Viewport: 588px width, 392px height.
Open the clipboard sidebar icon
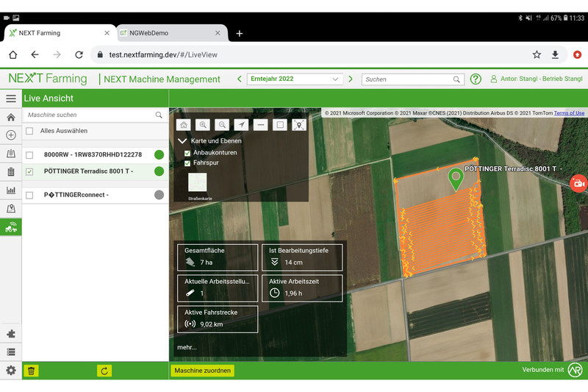pos(11,172)
